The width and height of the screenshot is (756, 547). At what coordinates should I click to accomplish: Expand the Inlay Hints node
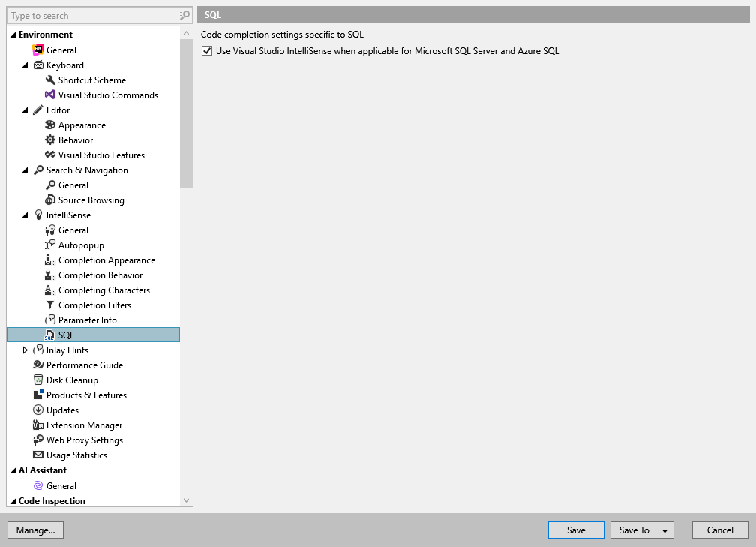coord(25,350)
